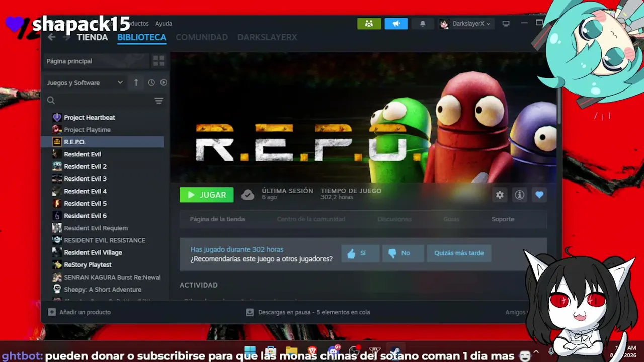Click the R.E.P.O. banner image
644x362 pixels.
(363, 117)
